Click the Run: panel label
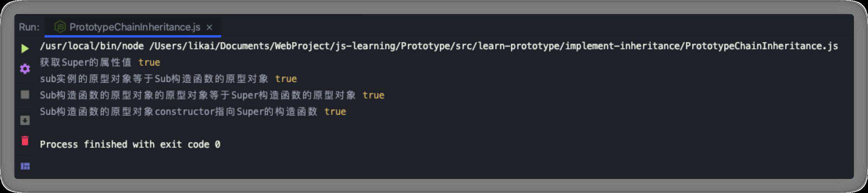This screenshot has height=193, width=868. tap(29, 27)
